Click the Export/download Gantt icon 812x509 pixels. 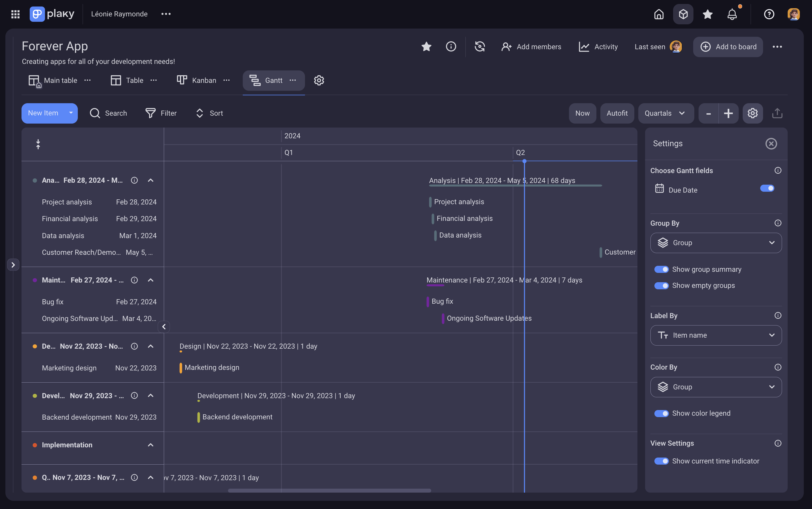click(x=777, y=113)
